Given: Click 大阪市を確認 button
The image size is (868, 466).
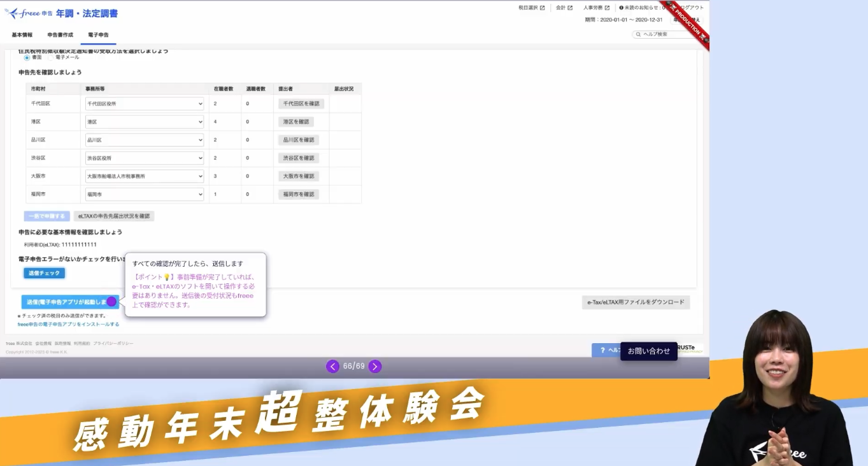Looking at the screenshot, I should (x=299, y=176).
